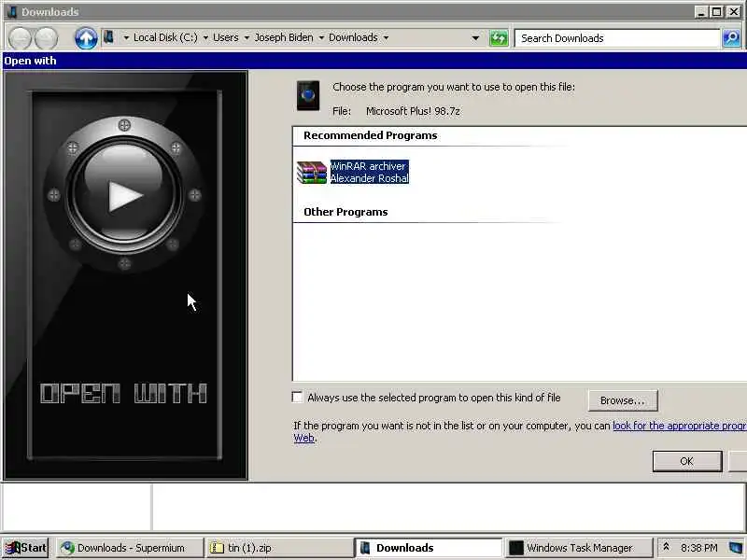This screenshot has height=560, width=747.
Task: Switch to tin (1).zip taskbar item
Action: point(279,548)
